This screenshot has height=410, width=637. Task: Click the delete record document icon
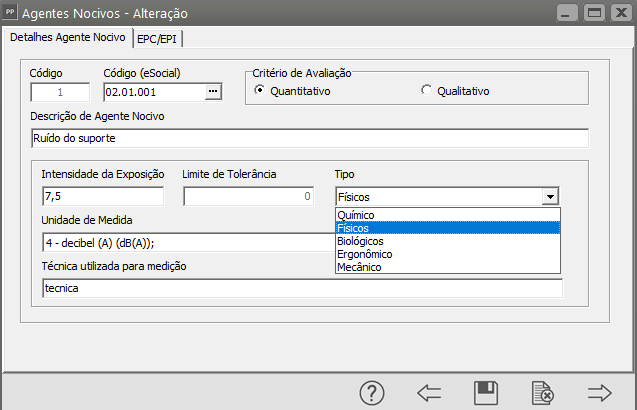(x=543, y=392)
